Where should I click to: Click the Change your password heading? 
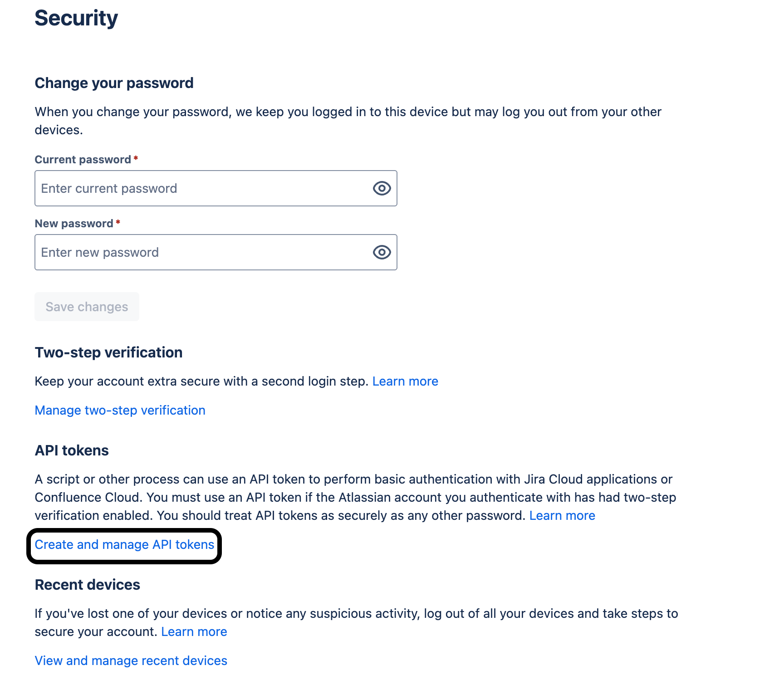point(114,83)
